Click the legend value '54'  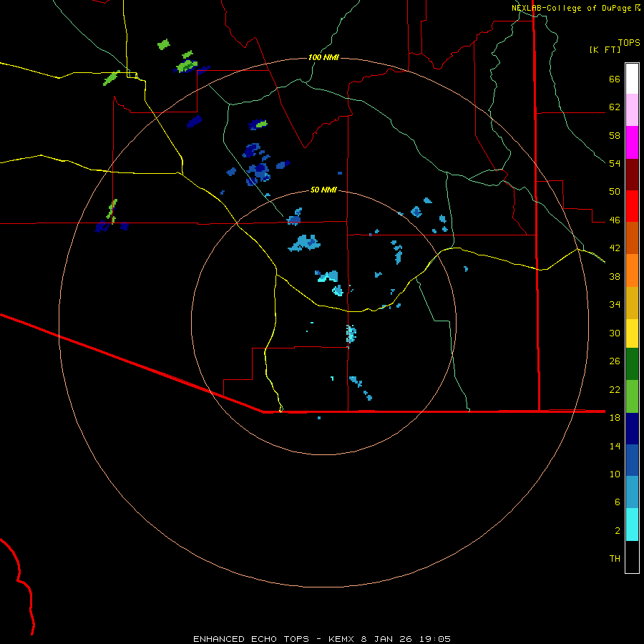tap(615, 163)
